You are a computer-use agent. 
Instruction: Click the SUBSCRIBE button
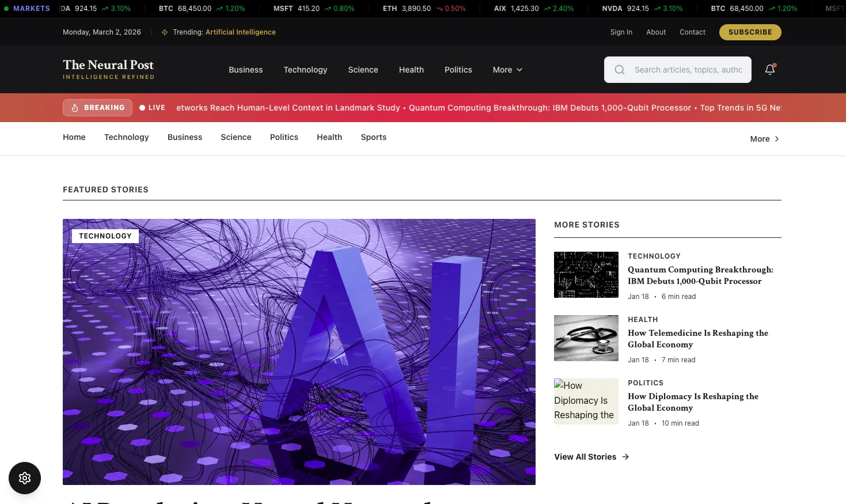tap(750, 32)
